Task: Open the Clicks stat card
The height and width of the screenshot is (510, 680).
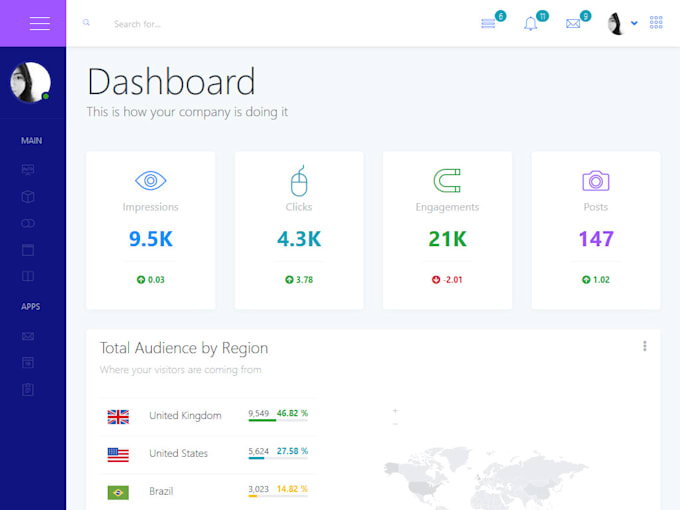Action: click(299, 230)
